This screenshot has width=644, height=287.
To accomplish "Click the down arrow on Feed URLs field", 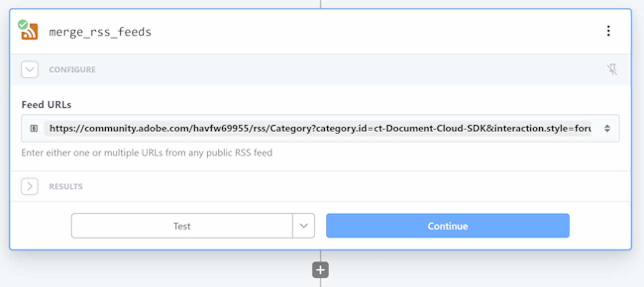I will point(607,131).
